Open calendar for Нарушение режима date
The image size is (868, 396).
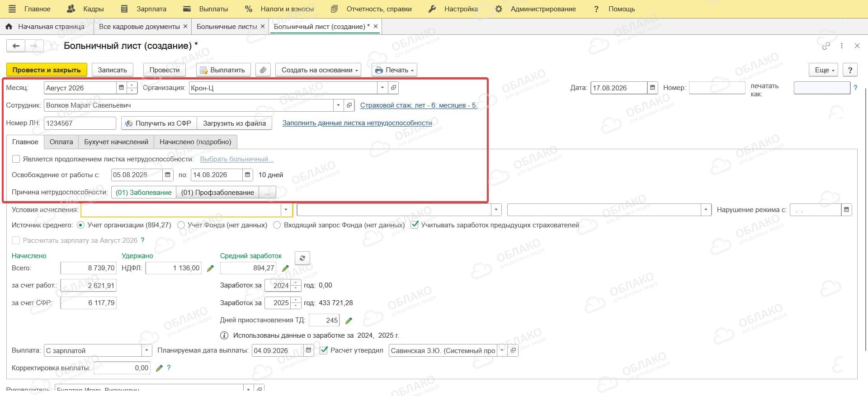click(x=846, y=210)
